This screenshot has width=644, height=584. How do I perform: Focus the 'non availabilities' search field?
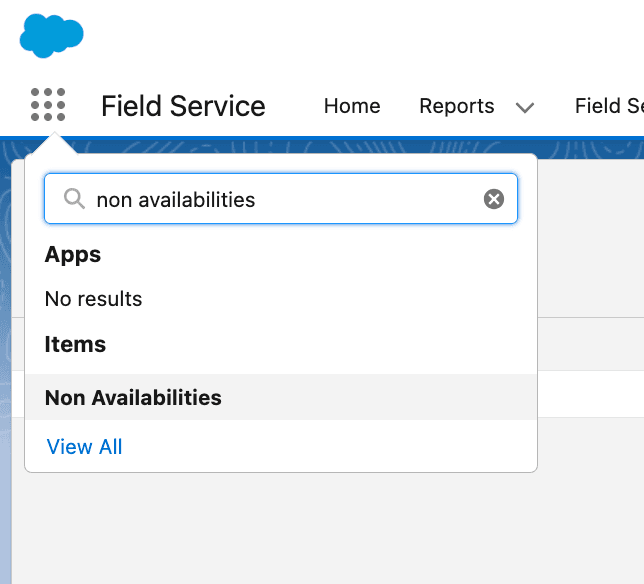[281, 199]
